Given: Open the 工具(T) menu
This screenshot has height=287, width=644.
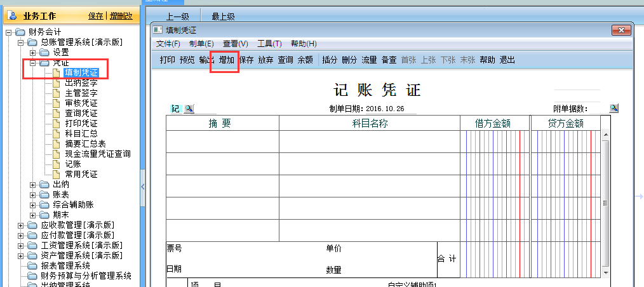Looking at the screenshot, I should coord(269,44).
